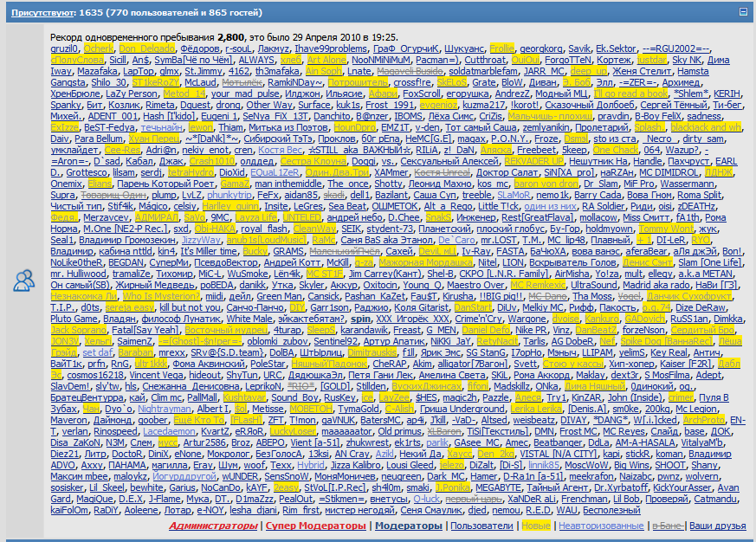Viewport: 756px width, 542px height.
Task: Open the Коля Gitarist profile
Action: pyautogui.click(x=422, y=307)
